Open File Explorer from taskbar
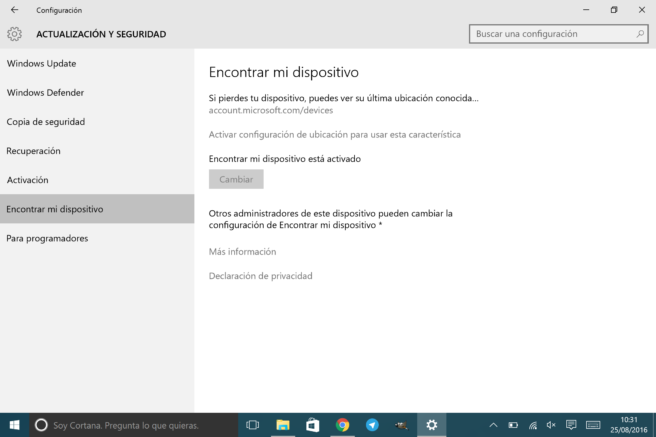The width and height of the screenshot is (656, 437). (283, 425)
